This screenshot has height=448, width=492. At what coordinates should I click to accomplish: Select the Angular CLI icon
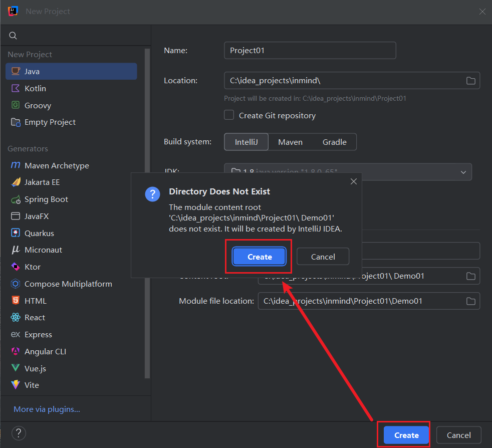pyautogui.click(x=16, y=351)
